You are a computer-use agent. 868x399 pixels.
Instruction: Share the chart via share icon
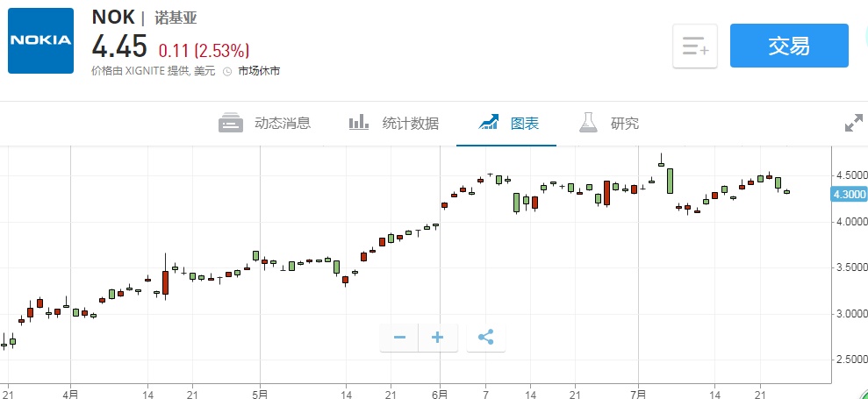tap(486, 337)
